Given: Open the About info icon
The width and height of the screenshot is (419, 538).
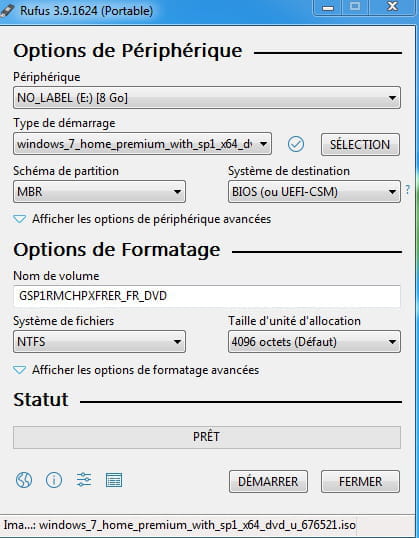Looking at the screenshot, I should pos(54,480).
